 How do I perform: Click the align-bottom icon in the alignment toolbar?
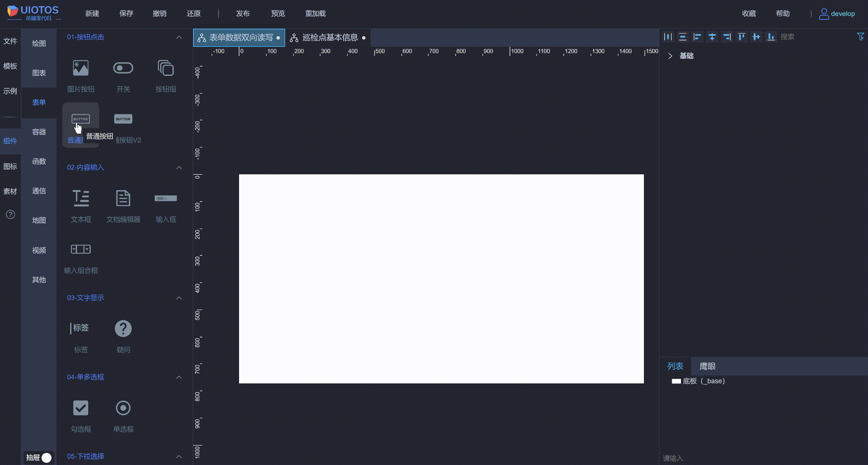(771, 37)
